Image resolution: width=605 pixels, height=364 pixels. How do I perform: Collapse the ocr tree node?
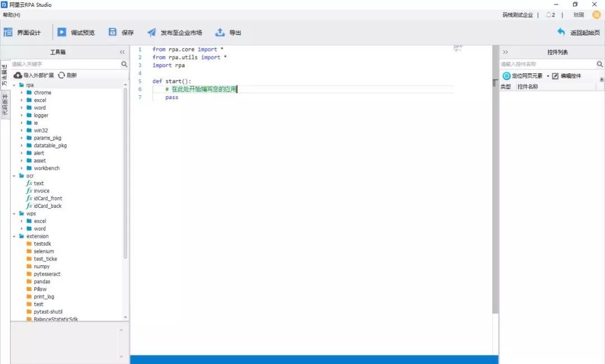[x=14, y=176]
